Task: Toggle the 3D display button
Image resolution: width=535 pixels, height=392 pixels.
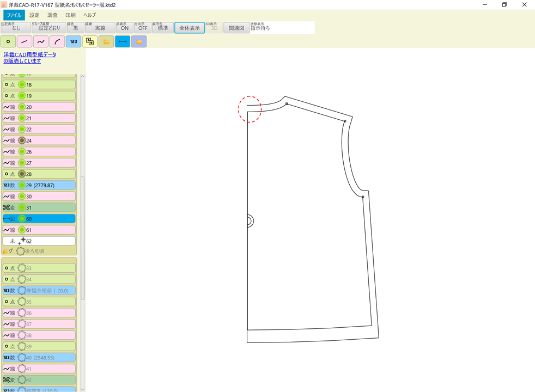Action: pyautogui.click(x=214, y=28)
